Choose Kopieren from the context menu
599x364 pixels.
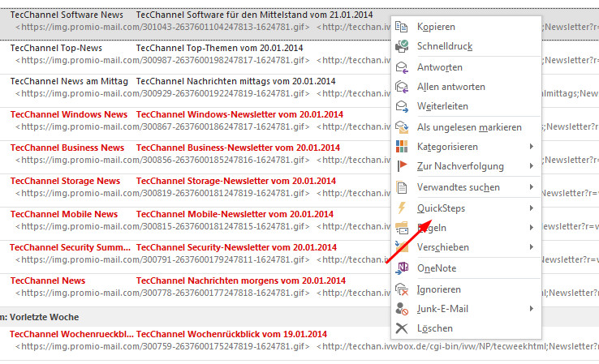[466, 27]
